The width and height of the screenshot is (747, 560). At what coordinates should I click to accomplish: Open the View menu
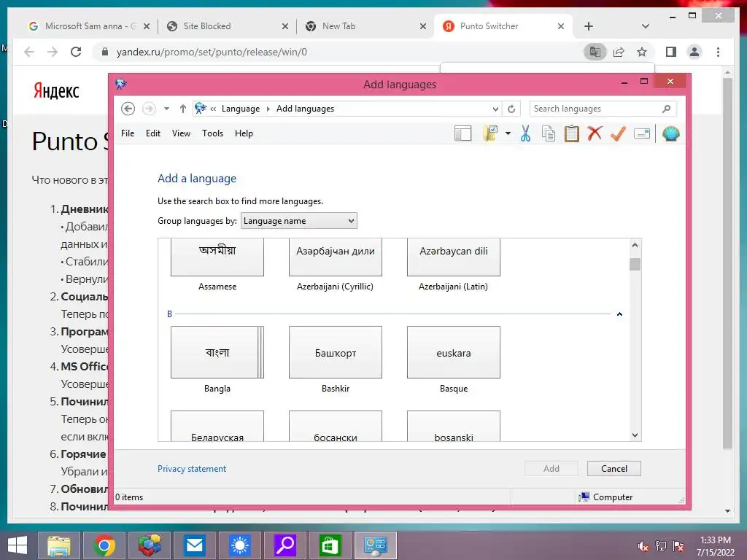point(181,133)
